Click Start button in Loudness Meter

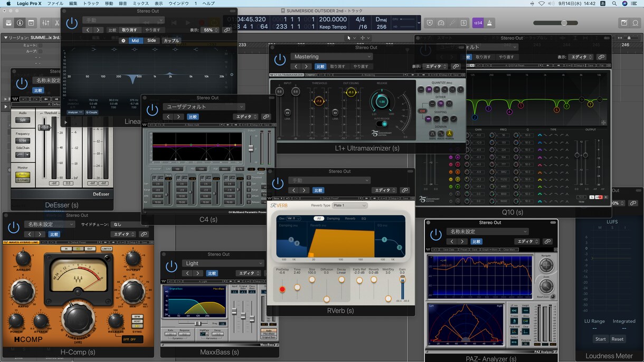pyautogui.click(x=600, y=339)
